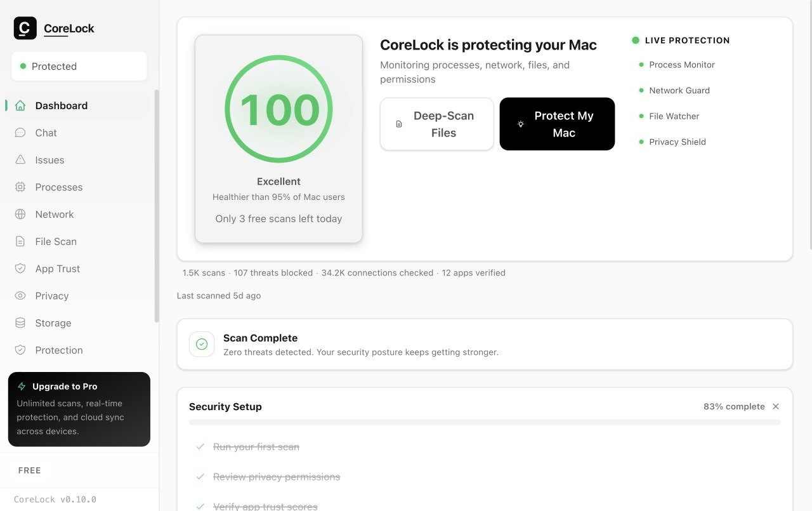The width and height of the screenshot is (812, 511).
Task: Dismiss the Security Setup panel
Action: pos(776,406)
